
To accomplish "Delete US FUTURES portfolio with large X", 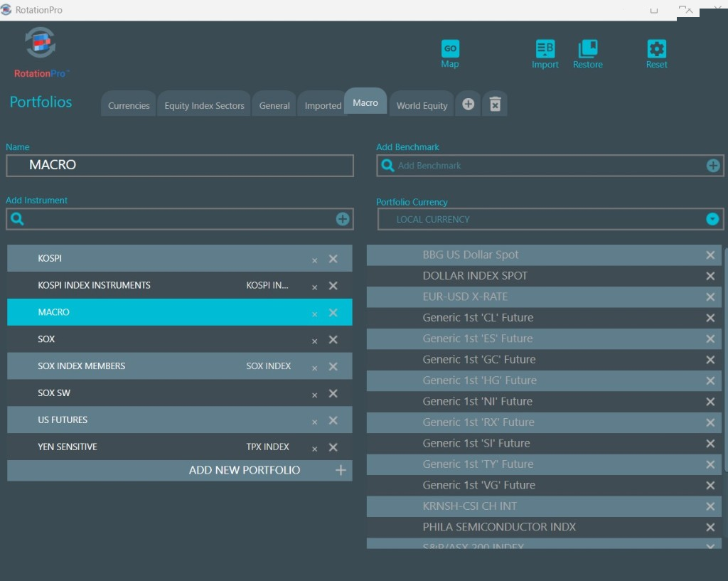I will (333, 420).
